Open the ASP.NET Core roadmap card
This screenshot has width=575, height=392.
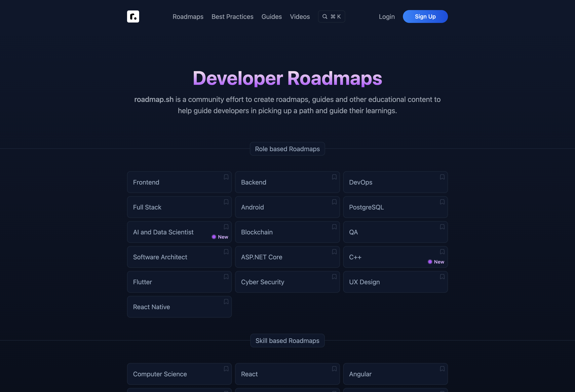point(287,257)
